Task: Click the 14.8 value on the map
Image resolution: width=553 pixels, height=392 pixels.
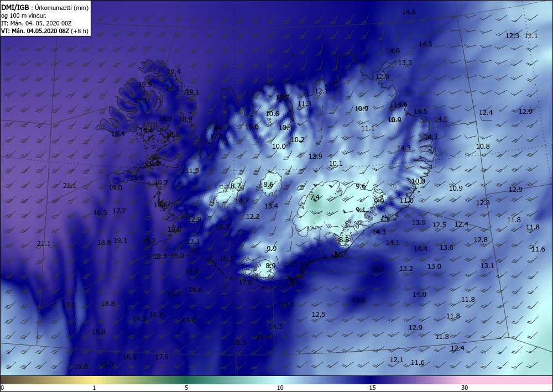Action: coord(192,271)
